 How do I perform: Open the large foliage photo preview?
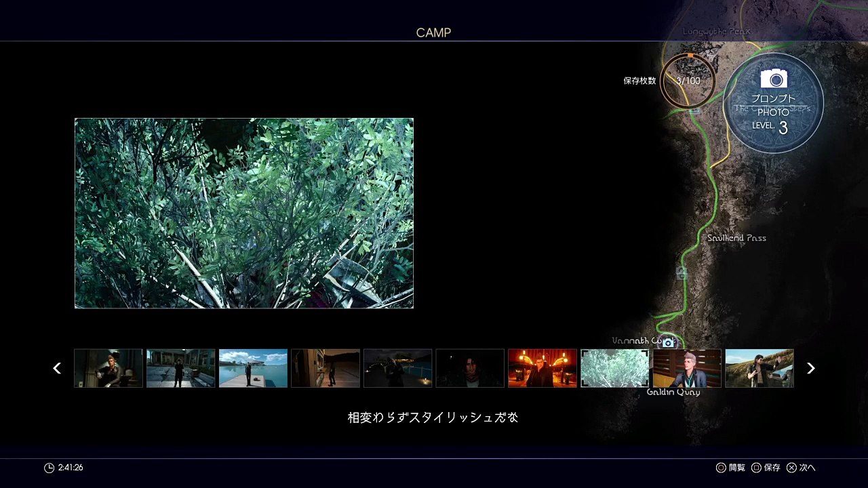coord(244,213)
